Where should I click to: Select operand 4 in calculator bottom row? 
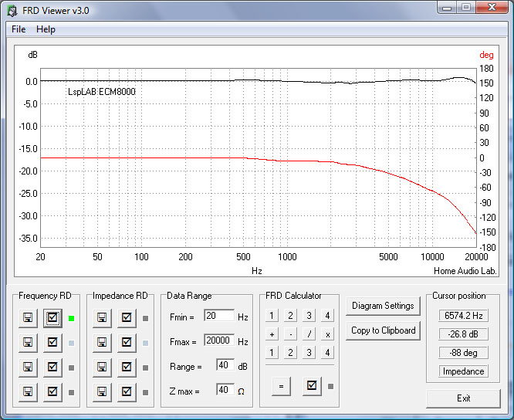(327, 353)
